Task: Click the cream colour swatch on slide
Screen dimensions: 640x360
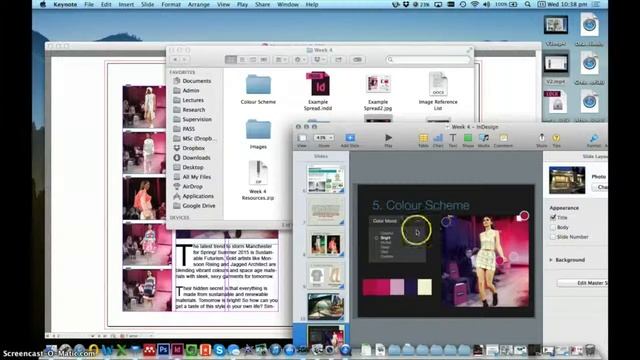Action: click(424, 287)
